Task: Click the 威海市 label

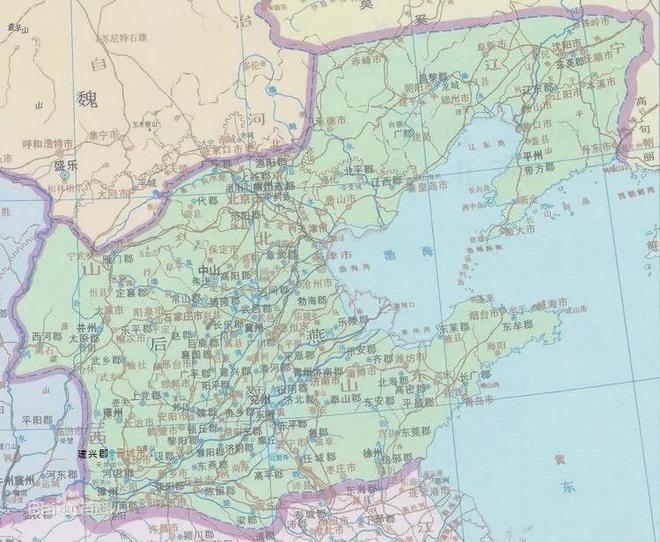Action: pyautogui.click(x=553, y=303)
